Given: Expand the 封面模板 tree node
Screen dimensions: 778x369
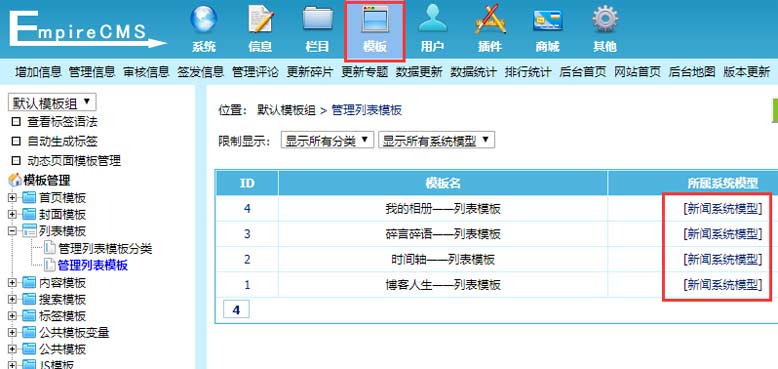Looking at the screenshot, I should coord(12,215).
